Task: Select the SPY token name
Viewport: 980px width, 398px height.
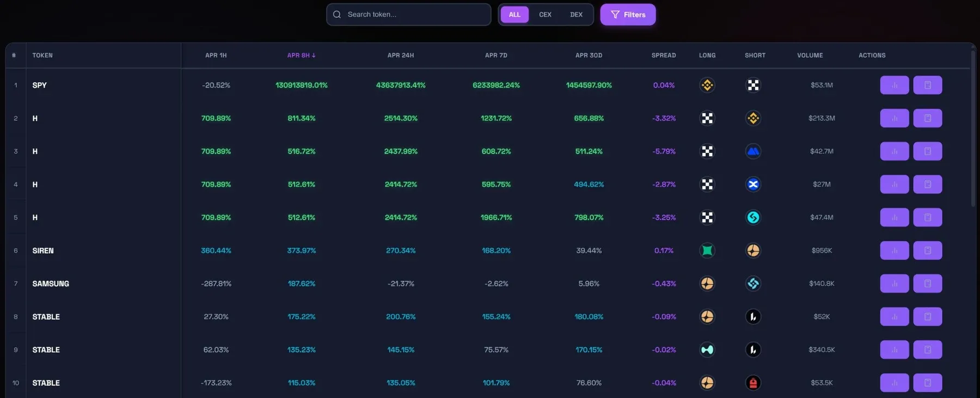Action: 39,85
